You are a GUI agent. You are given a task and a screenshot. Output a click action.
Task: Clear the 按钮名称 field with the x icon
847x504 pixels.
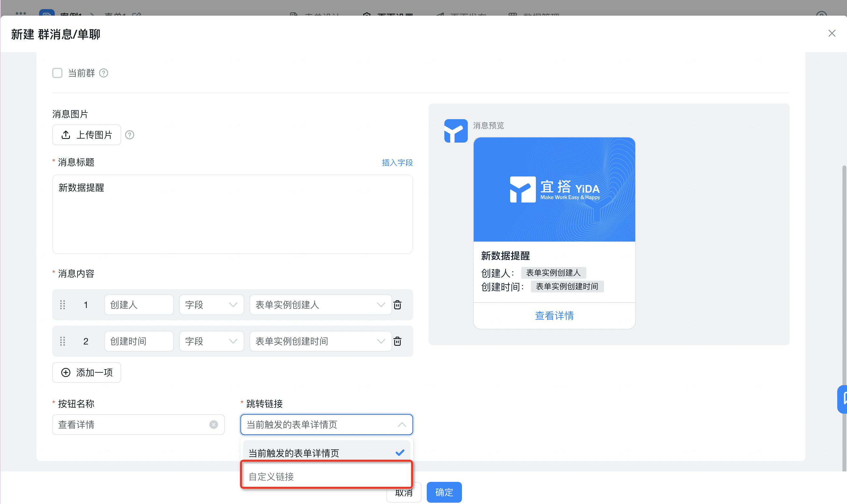pos(214,425)
